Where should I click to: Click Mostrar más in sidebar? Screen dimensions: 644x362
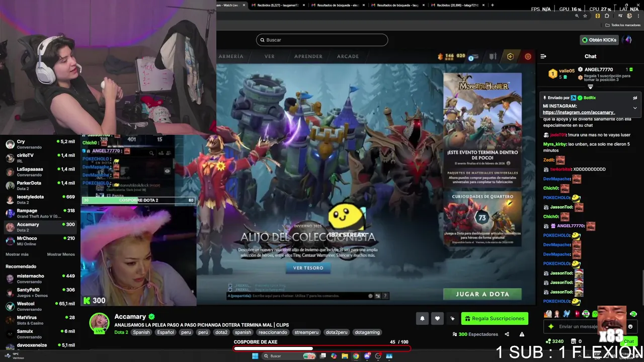pos(17,254)
